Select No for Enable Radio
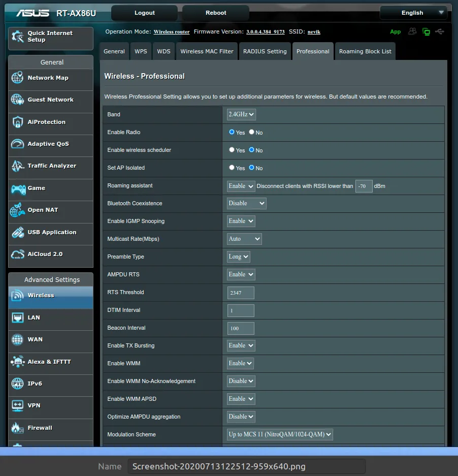This screenshot has width=458, height=476. (252, 132)
